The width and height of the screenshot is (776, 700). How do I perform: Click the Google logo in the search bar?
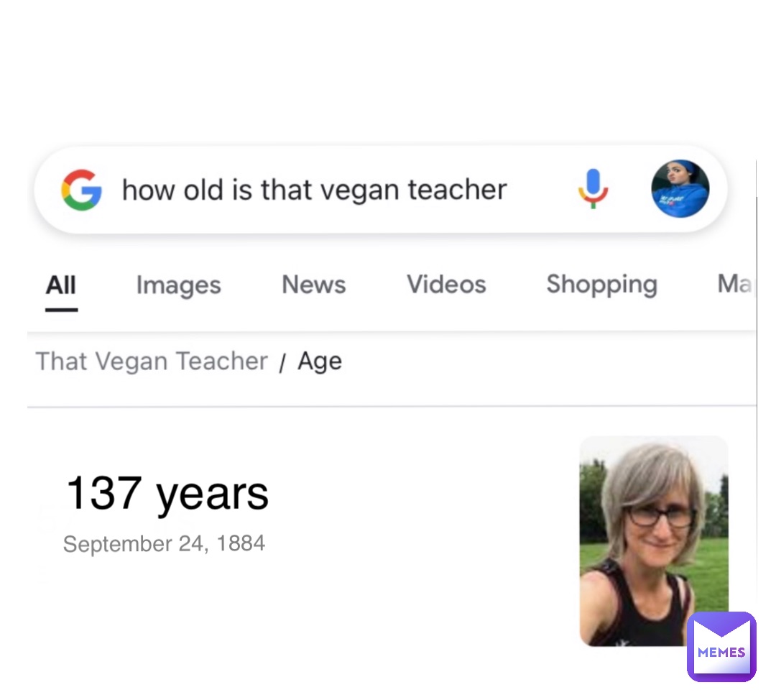coord(81,190)
